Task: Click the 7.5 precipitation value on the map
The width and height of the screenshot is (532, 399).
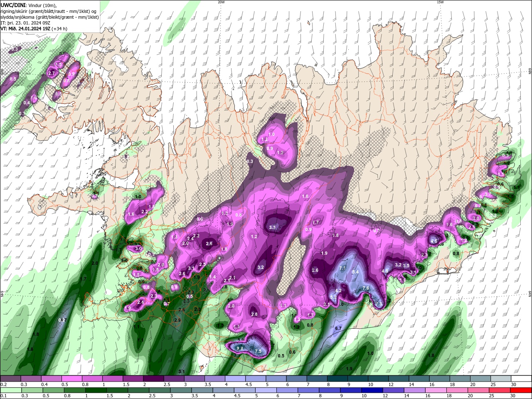Action: [x=258, y=351]
